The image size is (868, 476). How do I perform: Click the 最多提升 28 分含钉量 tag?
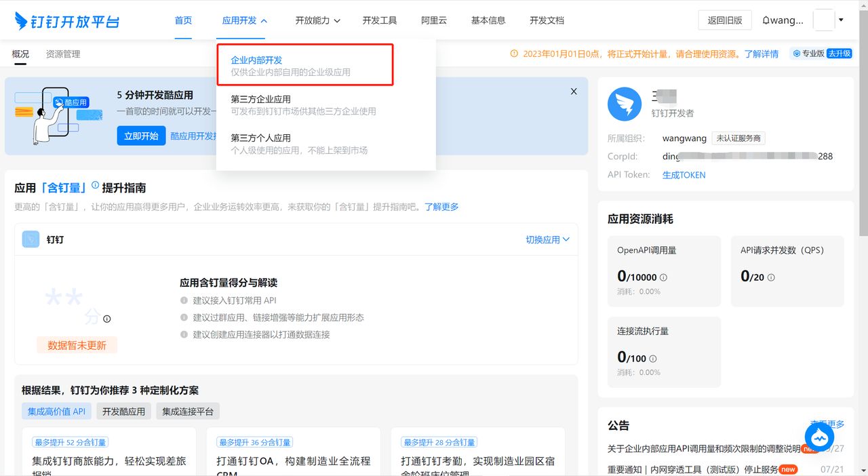click(x=439, y=442)
